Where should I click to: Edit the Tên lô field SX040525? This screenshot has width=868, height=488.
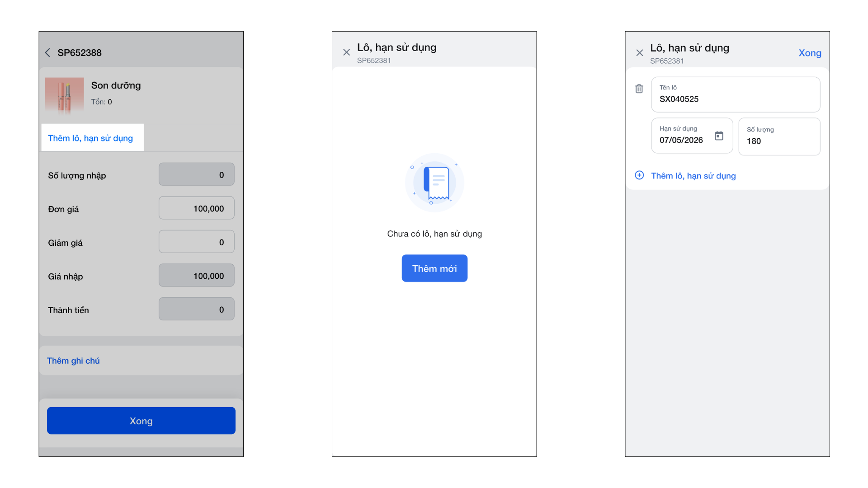tap(735, 95)
